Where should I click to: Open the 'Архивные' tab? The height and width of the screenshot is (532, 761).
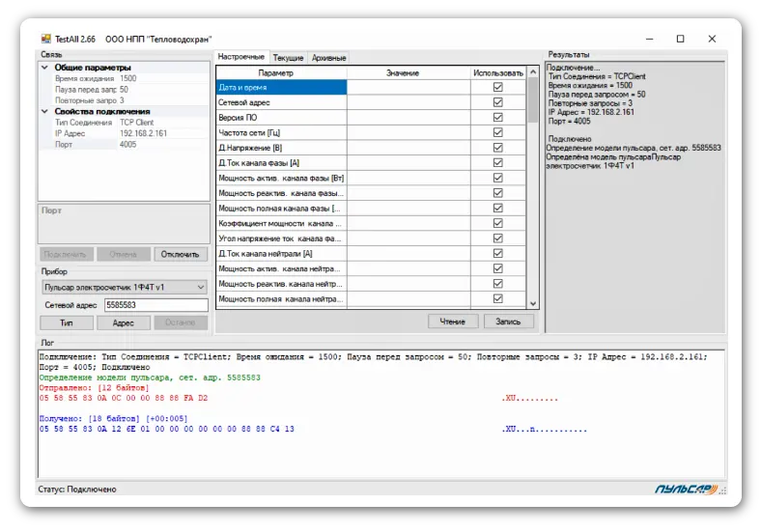(x=328, y=58)
